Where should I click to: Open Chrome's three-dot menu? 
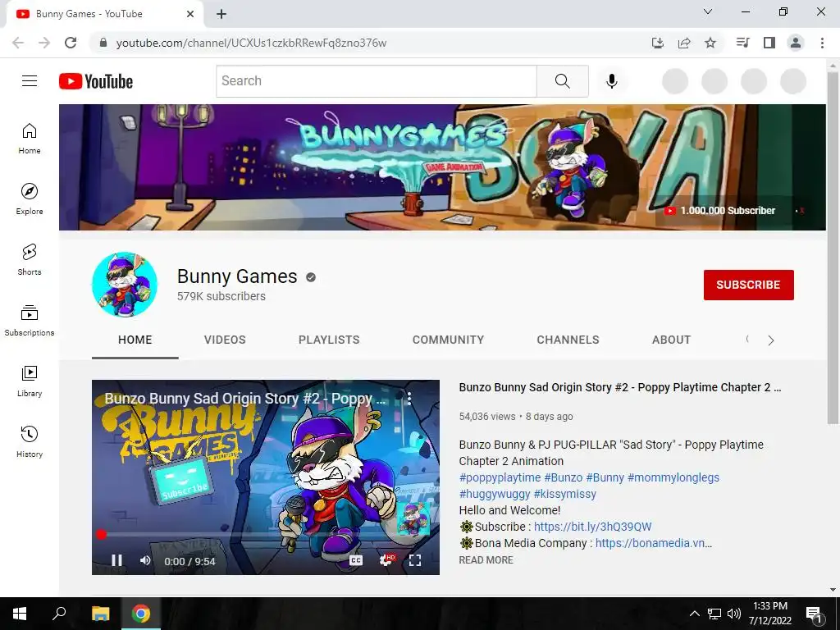click(x=822, y=43)
